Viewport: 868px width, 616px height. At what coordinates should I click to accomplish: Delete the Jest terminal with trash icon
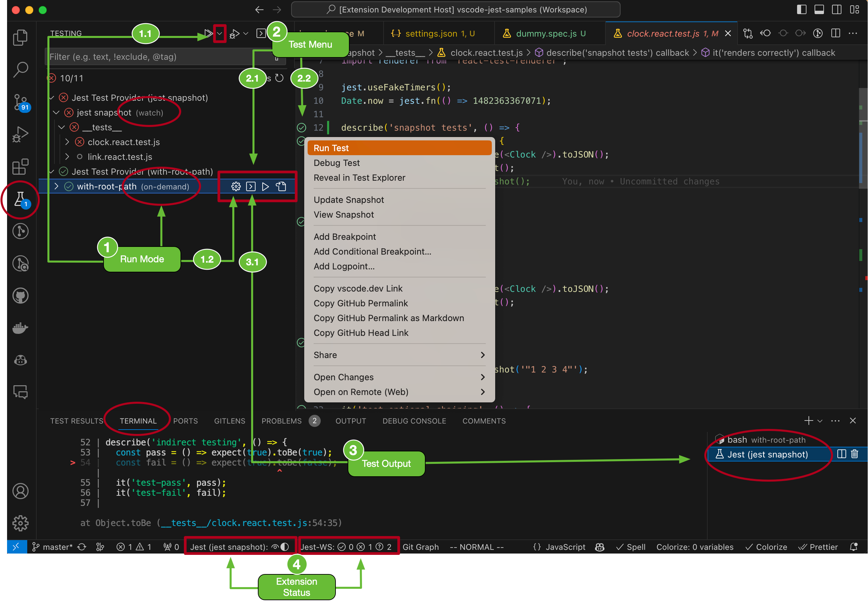(854, 454)
